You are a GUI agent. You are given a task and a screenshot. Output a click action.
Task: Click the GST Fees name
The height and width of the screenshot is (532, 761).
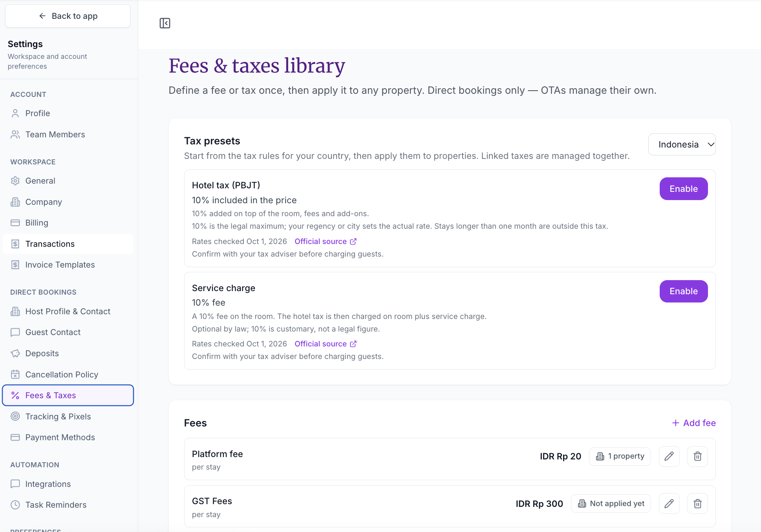tap(212, 501)
